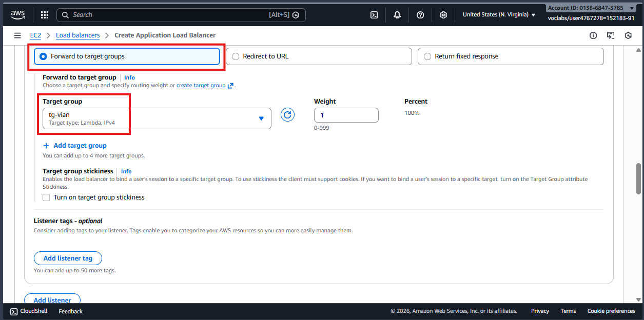Open settings gear in top bar
Image resolution: width=644 pixels, height=320 pixels.
[x=443, y=15]
